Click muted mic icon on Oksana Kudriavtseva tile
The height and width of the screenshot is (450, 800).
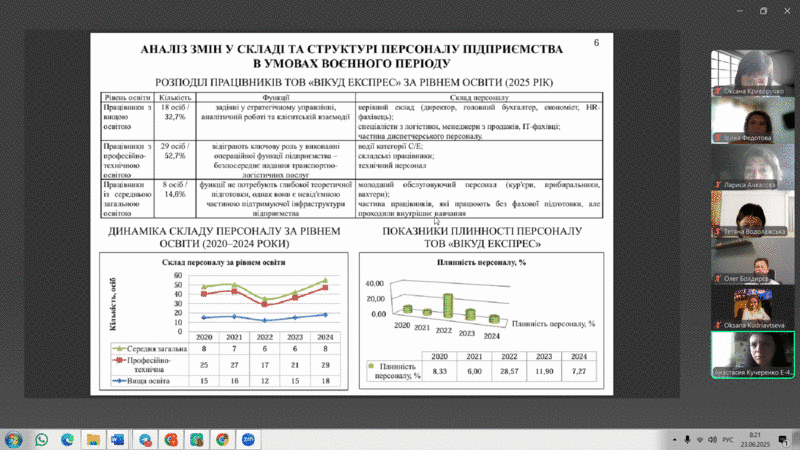pos(718,325)
